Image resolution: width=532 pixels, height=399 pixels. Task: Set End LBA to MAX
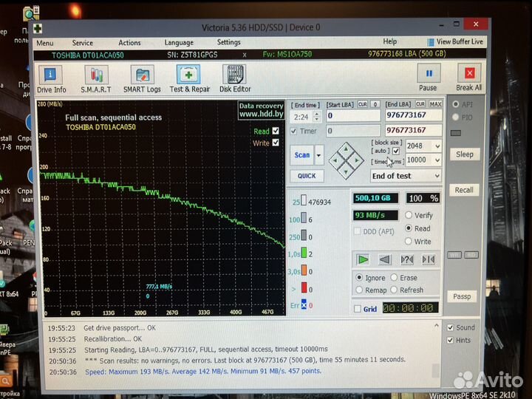coord(435,104)
